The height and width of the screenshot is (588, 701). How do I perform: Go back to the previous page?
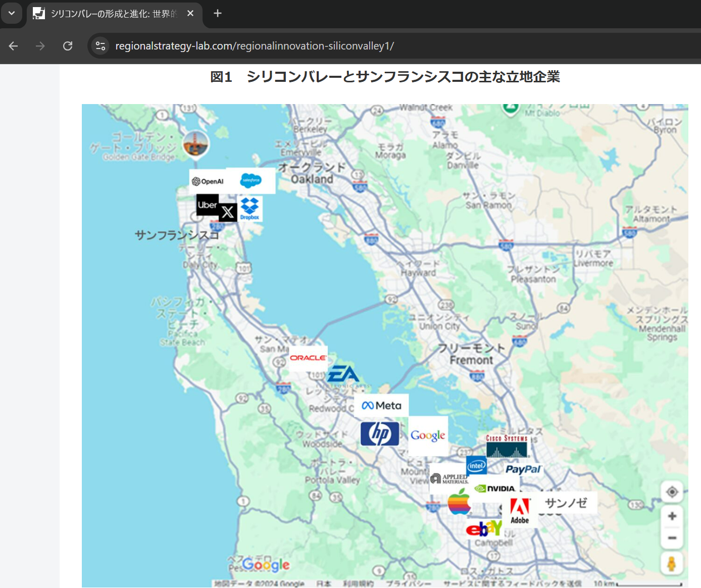coord(14,46)
